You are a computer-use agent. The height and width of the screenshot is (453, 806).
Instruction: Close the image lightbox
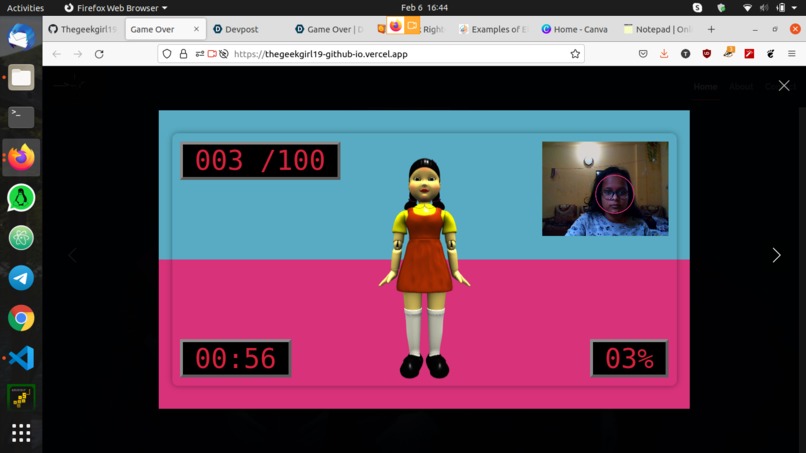pyautogui.click(x=784, y=85)
